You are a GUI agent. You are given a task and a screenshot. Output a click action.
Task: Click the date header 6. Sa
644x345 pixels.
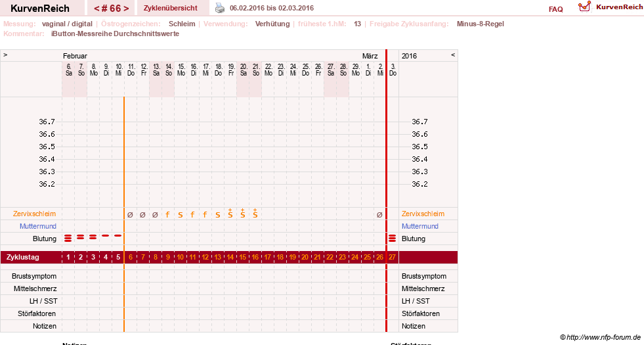[x=68, y=70]
